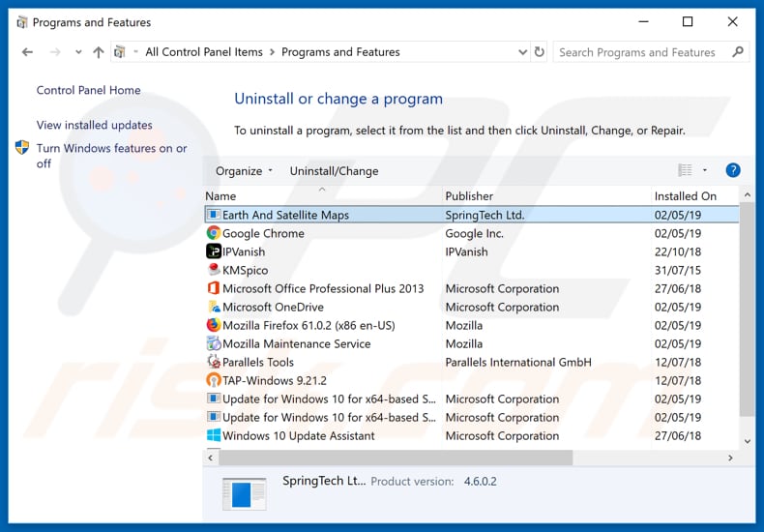
Task: Select the Earth And Satellite Maps icon
Action: (x=214, y=215)
